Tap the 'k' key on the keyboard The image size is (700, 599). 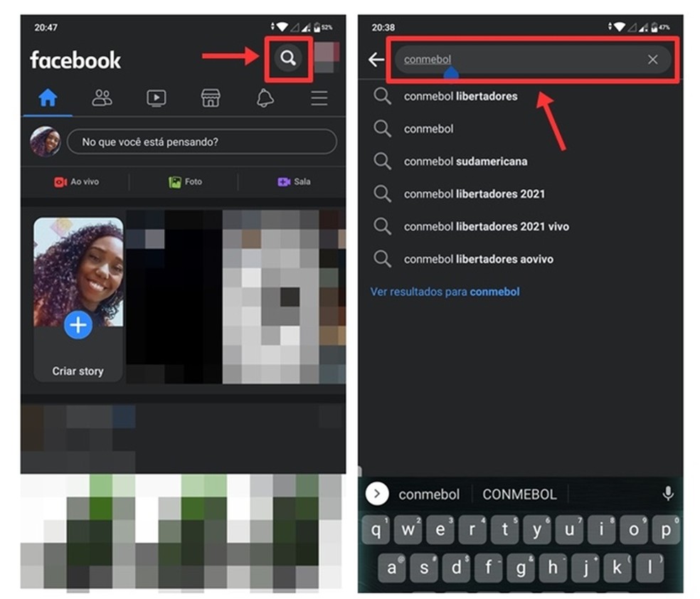click(617, 568)
